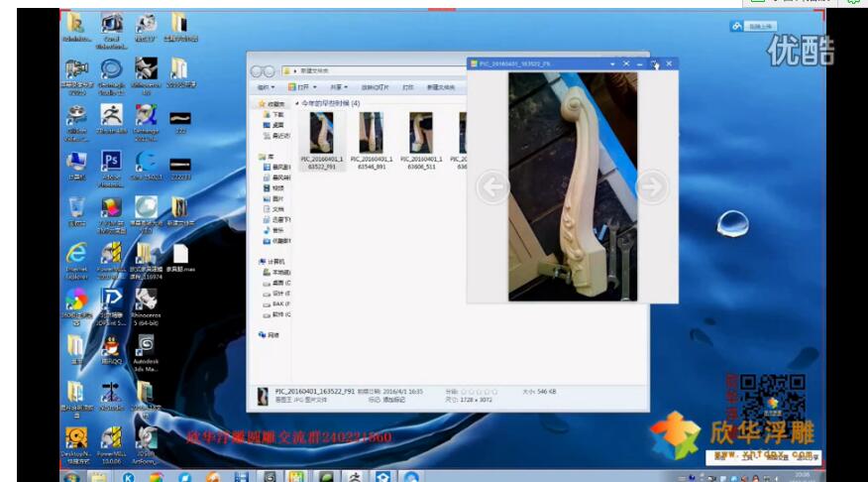Select thumbnail PIC_20160401_163546_891
868x482 pixels.
tap(372, 140)
